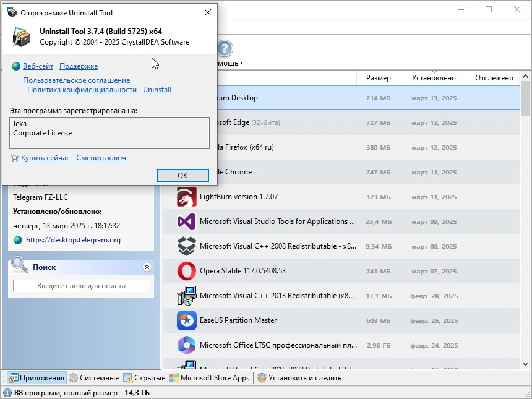Click the Opera Stable logo icon
532x399 pixels.
point(187,271)
